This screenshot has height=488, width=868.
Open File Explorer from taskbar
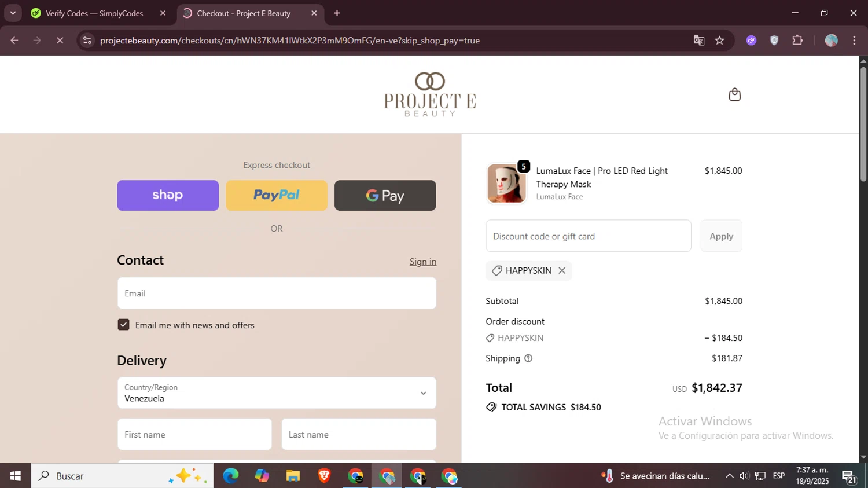[x=293, y=476]
